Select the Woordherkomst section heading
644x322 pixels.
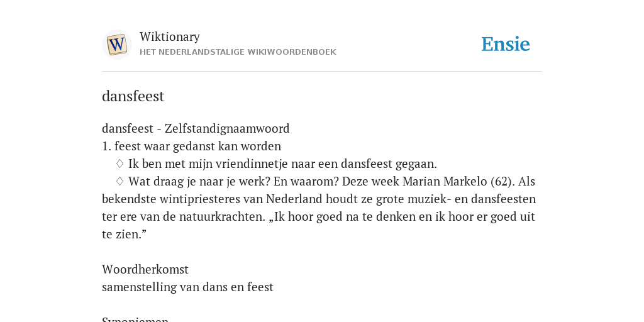click(145, 269)
